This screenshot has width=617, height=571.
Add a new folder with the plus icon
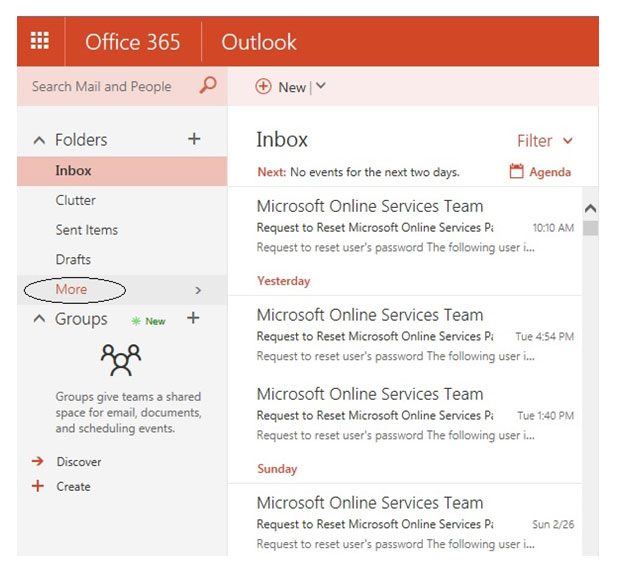[194, 139]
